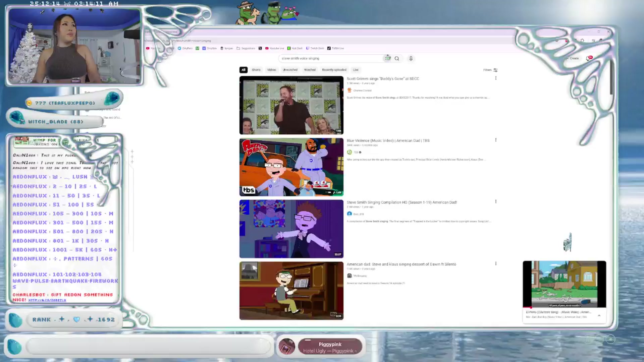
Task: Select the Watched filter chip
Action: point(310,70)
